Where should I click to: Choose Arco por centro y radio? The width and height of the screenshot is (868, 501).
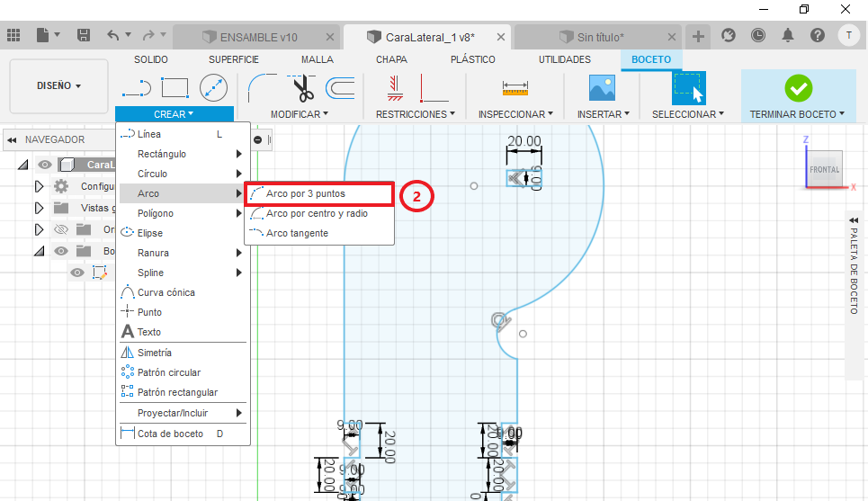click(318, 213)
